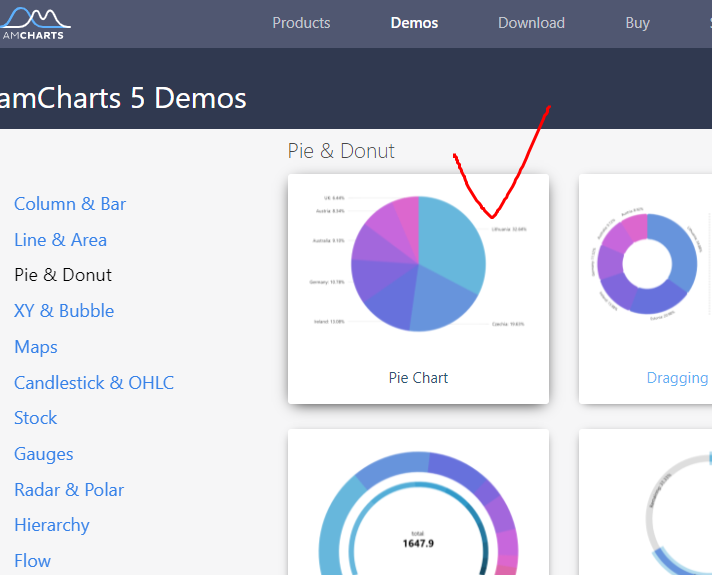Go to the Download page
Image resolution: width=712 pixels, height=575 pixels.
click(x=531, y=23)
